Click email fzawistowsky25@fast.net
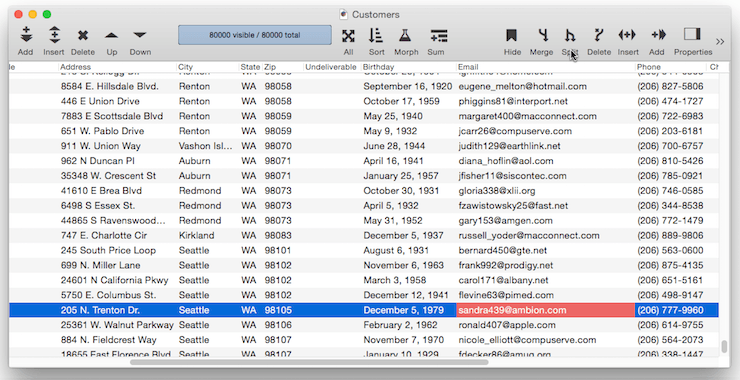Viewport: 740px width, 380px height. (513, 206)
